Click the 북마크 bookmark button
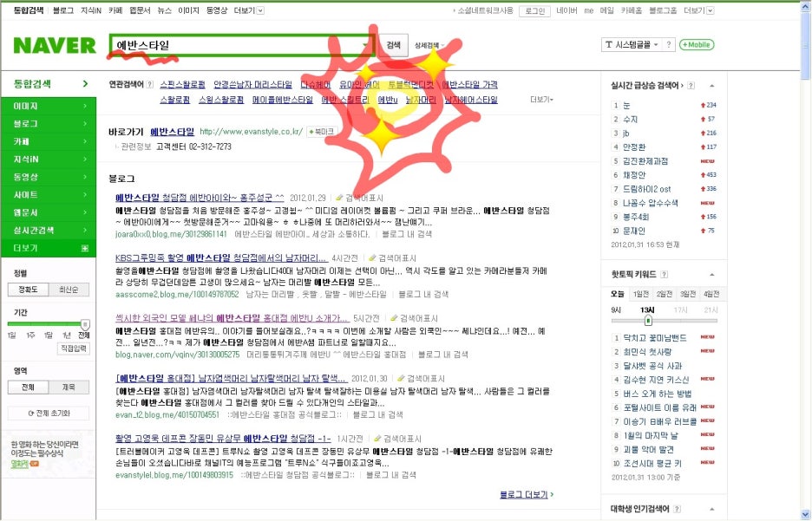 [322, 132]
